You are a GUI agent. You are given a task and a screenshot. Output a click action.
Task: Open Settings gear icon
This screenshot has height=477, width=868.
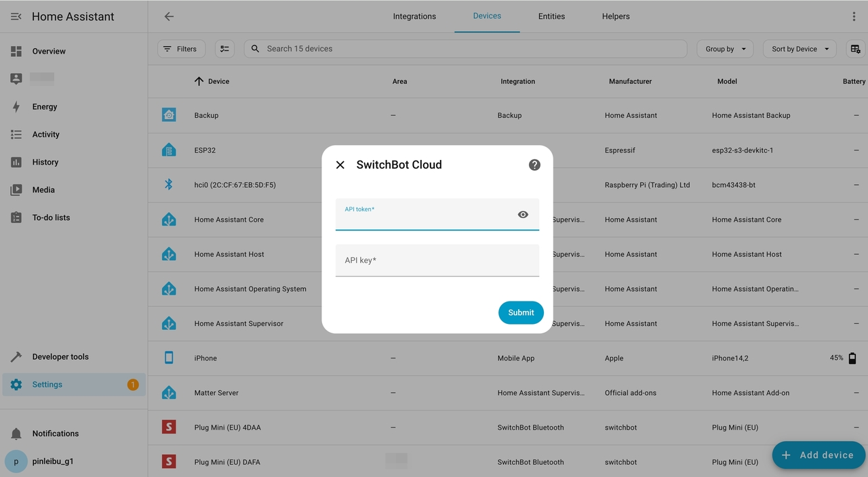(16, 384)
